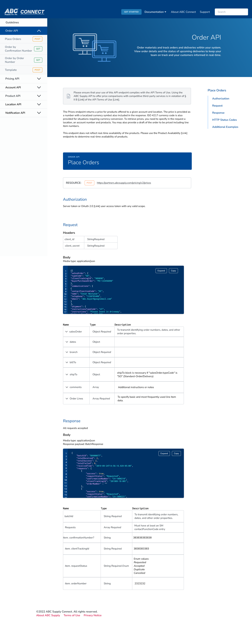
Task: Expand the Account API sidebar section
Action: pos(39,87)
